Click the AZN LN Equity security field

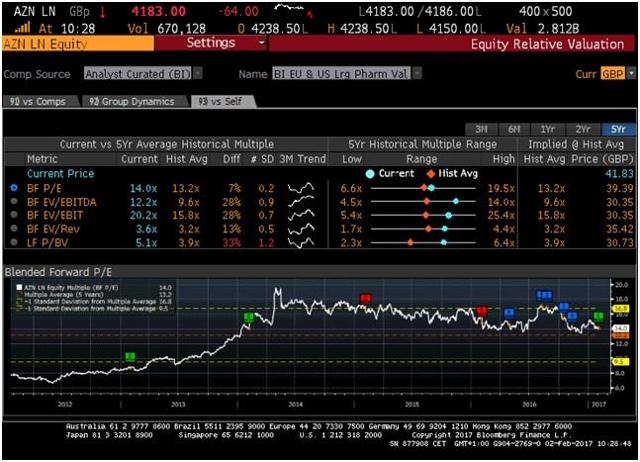point(78,44)
